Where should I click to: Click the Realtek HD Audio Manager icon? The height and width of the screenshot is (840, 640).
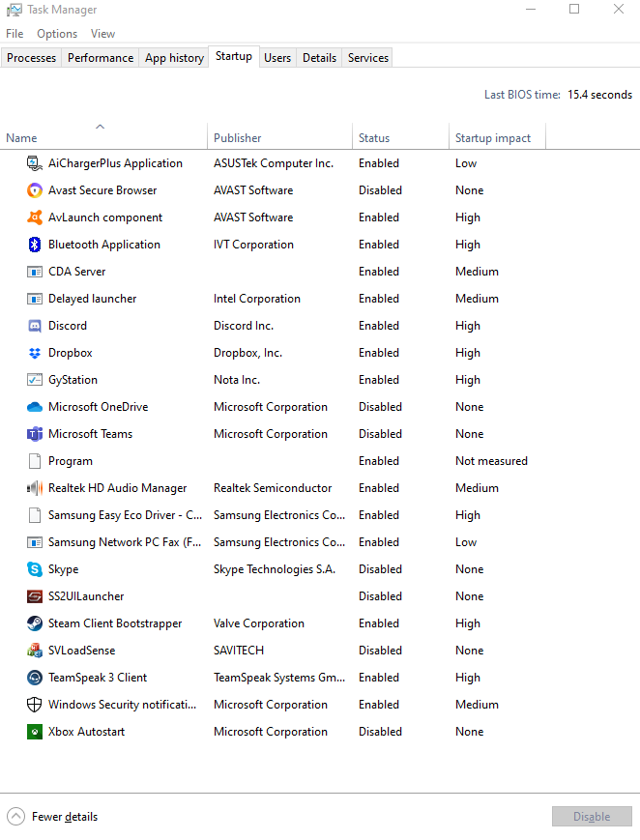tap(34, 488)
